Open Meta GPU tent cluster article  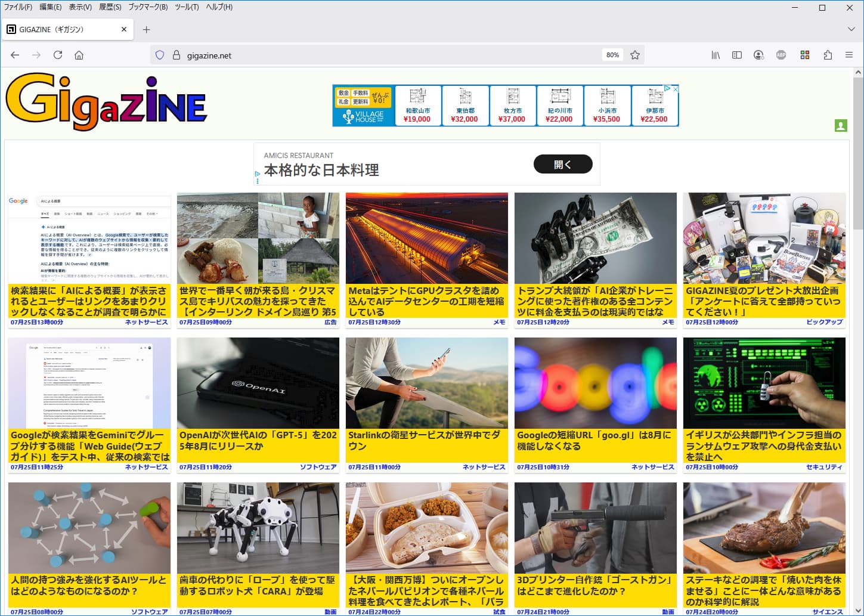(427, 301)
